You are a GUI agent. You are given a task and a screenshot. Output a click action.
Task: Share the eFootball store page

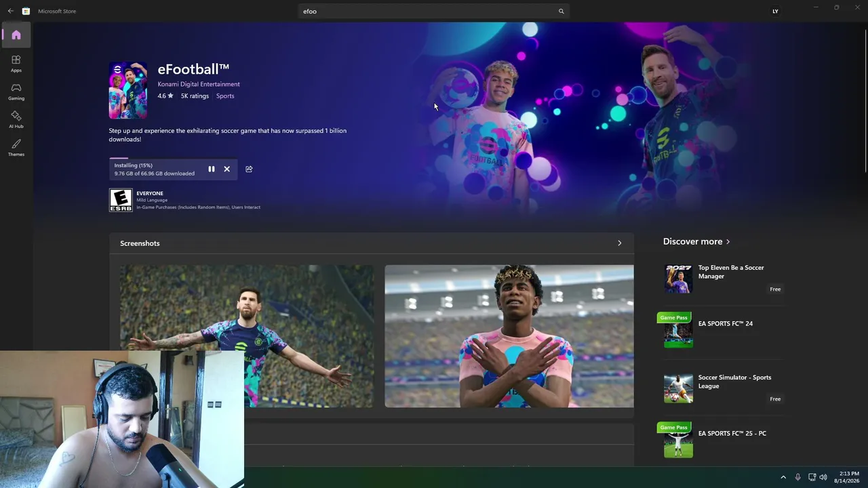(x=249, y=169)
